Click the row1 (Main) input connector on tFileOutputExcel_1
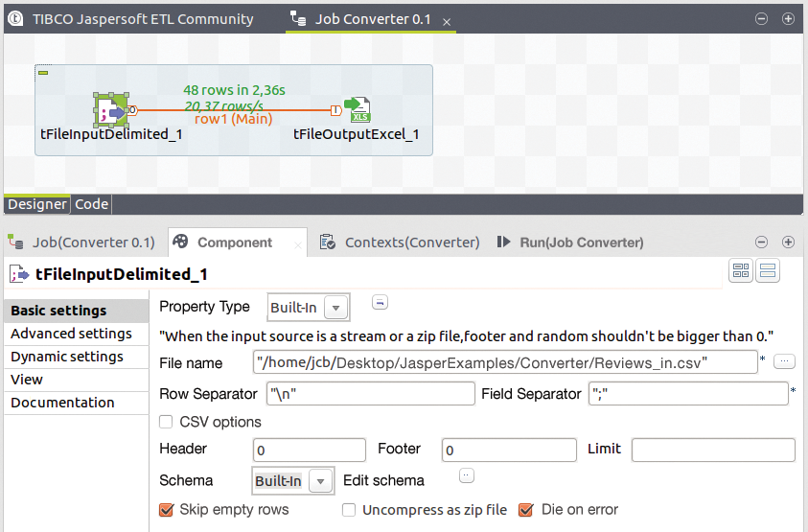Viewport: 808px width, 532px height. [336, 110]
